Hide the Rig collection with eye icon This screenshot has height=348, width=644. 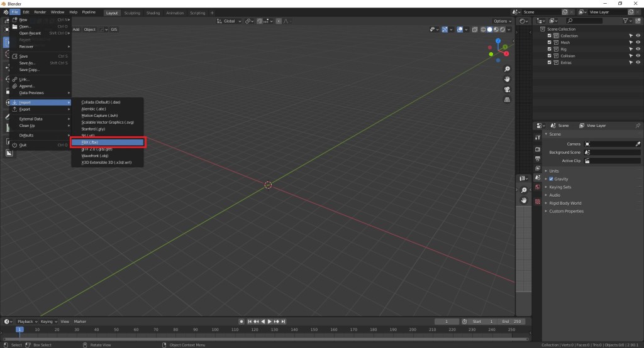638,49
